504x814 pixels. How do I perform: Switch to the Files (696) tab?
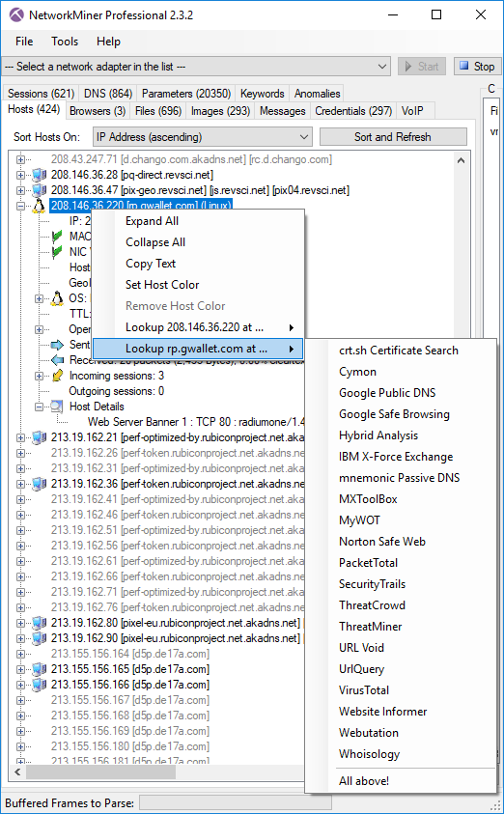[158, 111]
